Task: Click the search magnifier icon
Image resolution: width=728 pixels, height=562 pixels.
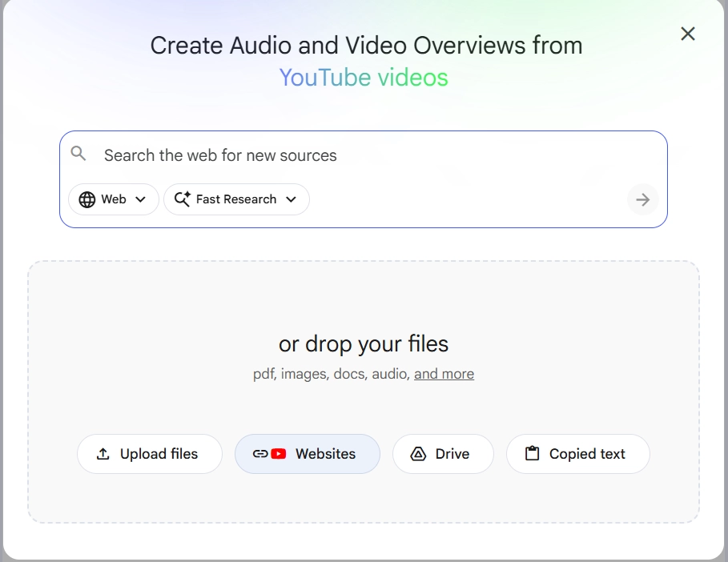Action: [78, 154]
